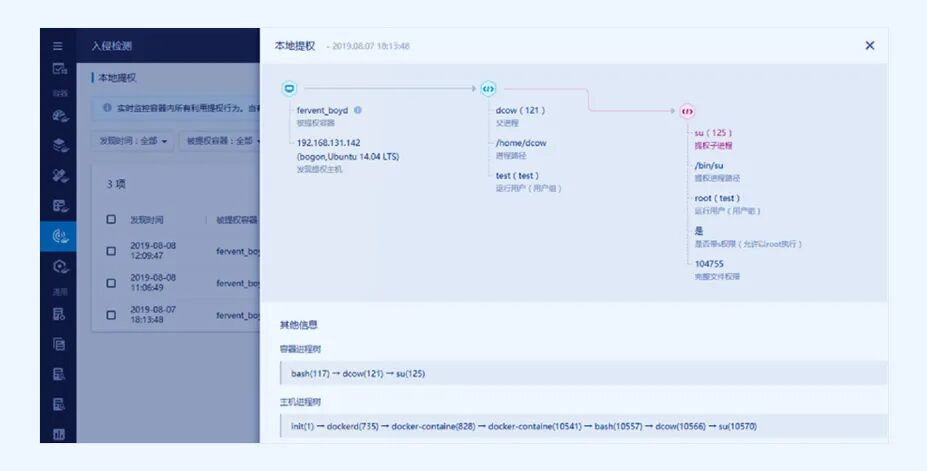This screenshot has width=927, height=471.
Task: Open the 2019-08-08 12:09:47 record
Action: (x=153, y=251)
